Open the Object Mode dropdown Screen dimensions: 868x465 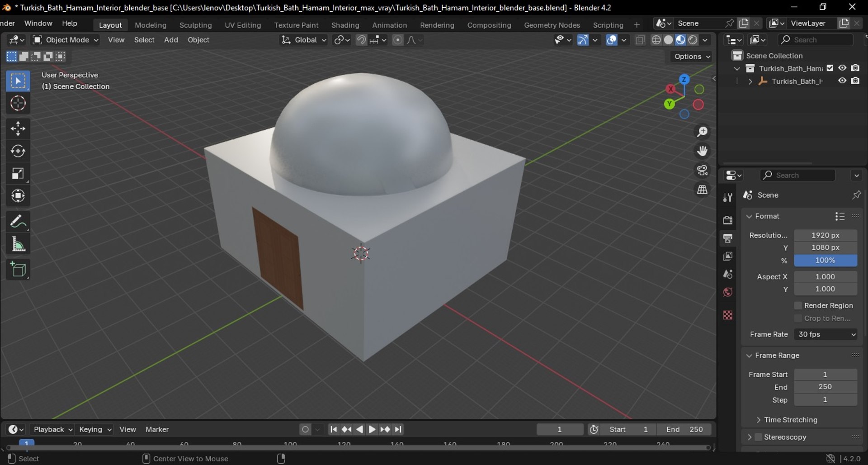tap(66, 40)
